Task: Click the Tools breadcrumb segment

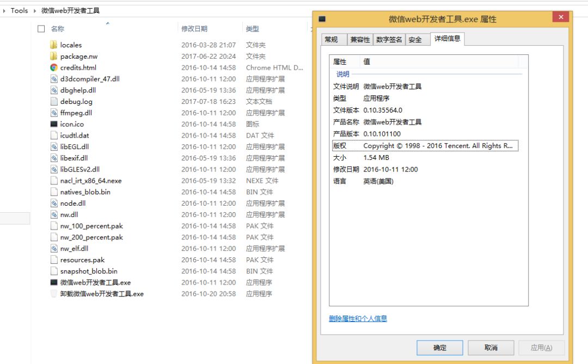Action: pyautogui.click(x=19, y=11)
